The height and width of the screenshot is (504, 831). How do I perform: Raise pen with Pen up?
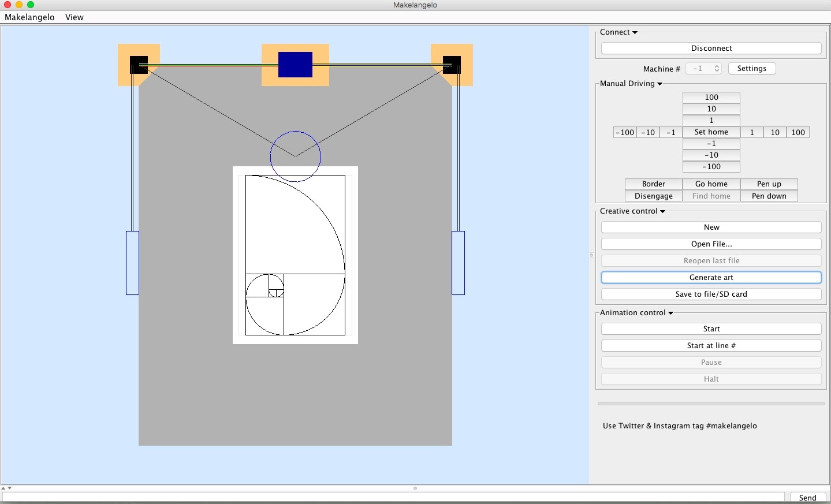[769, 184]
